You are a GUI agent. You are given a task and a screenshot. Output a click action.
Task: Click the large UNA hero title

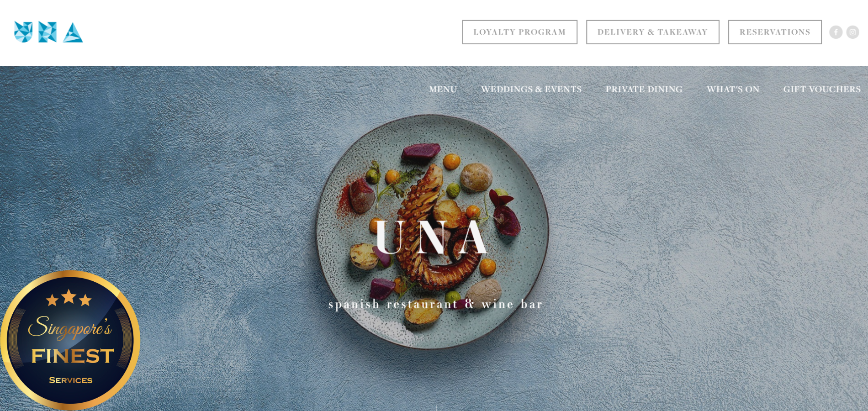(x=431, y=237)
